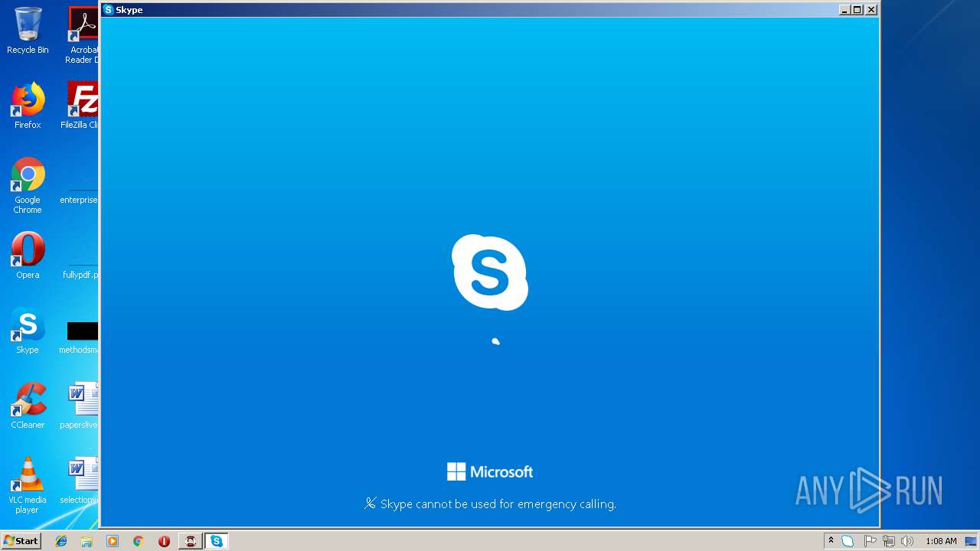Maximize the Skype window
The width and height of the screenshot is (980, 551).
click(857, 10)
